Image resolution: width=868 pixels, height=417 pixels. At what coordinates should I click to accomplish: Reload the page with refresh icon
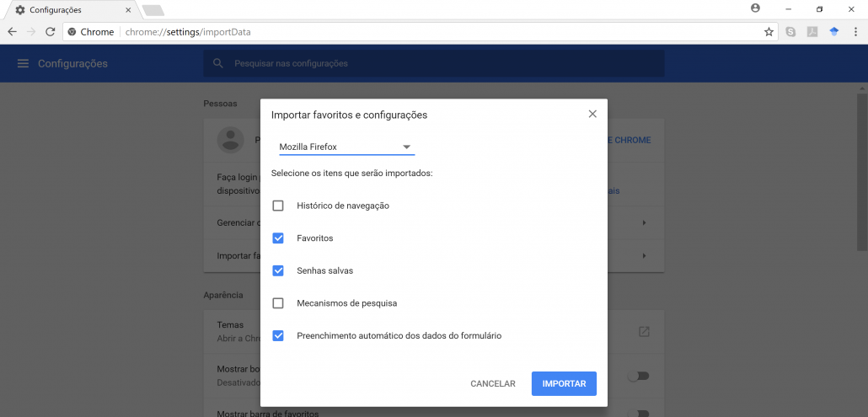50,32
